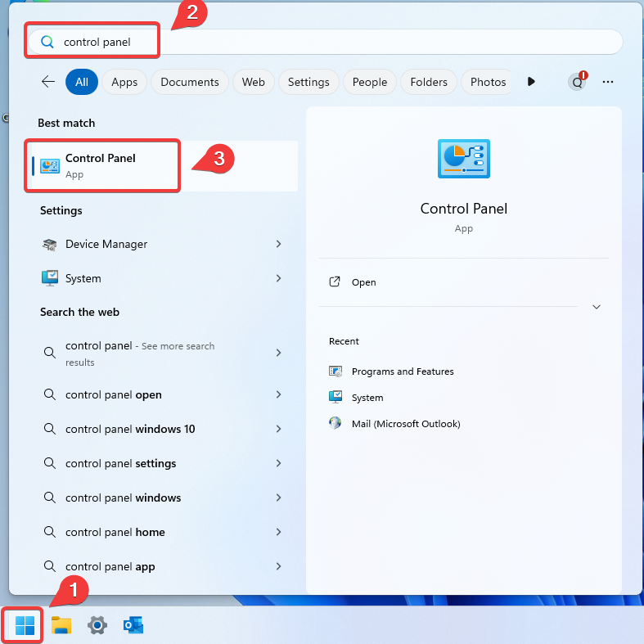644x644 pixels.
Task: Expand more actions chevron under Open
Action: point(597,307)
